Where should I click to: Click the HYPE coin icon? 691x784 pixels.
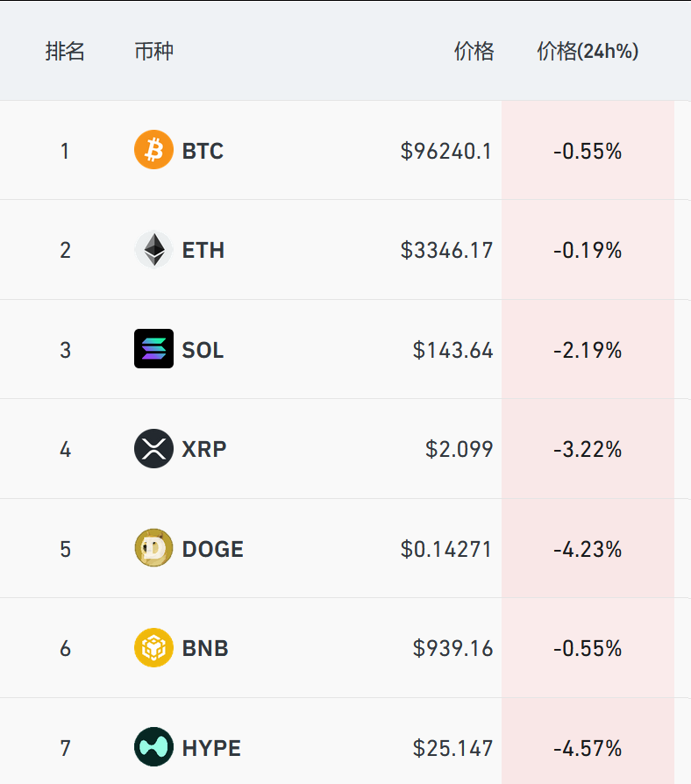pos(153,748)
